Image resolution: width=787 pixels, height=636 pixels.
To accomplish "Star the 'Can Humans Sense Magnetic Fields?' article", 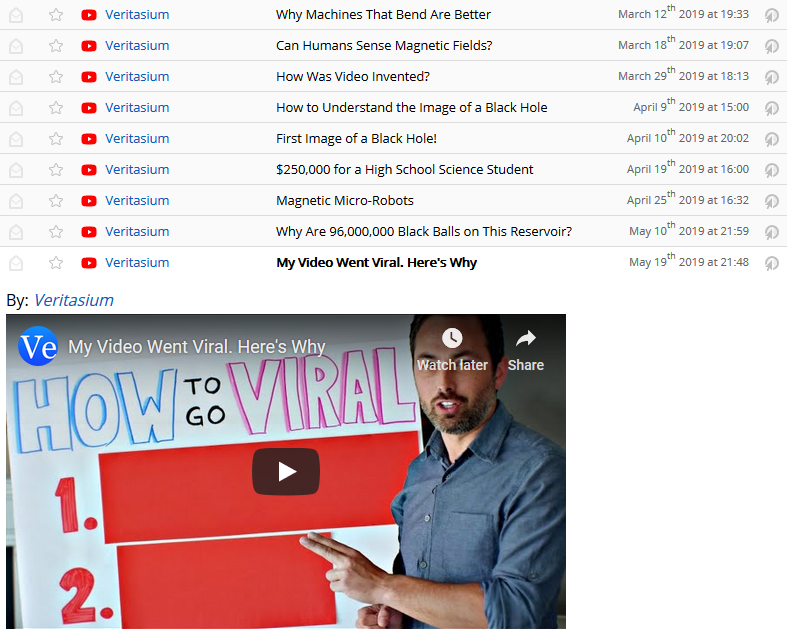I will coord(56,46).
